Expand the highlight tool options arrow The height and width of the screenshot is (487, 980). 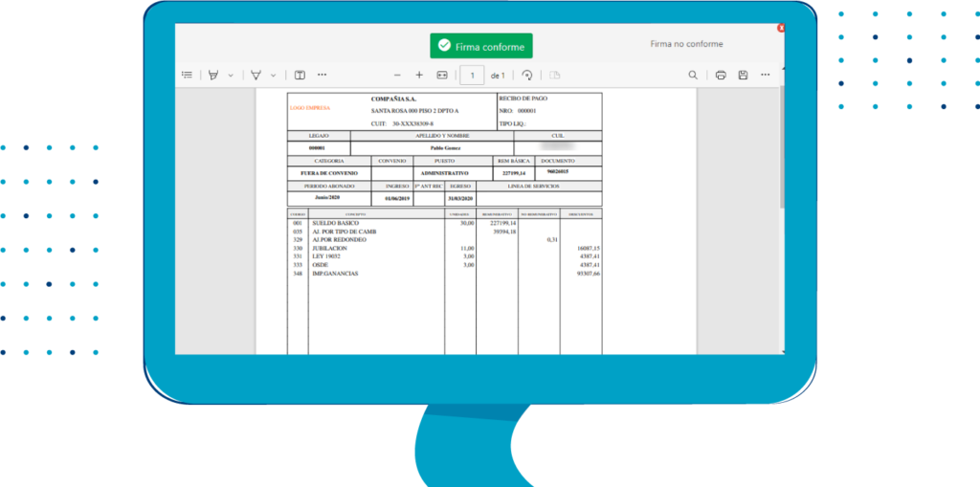pyautogui.click(x=231, y=75)
